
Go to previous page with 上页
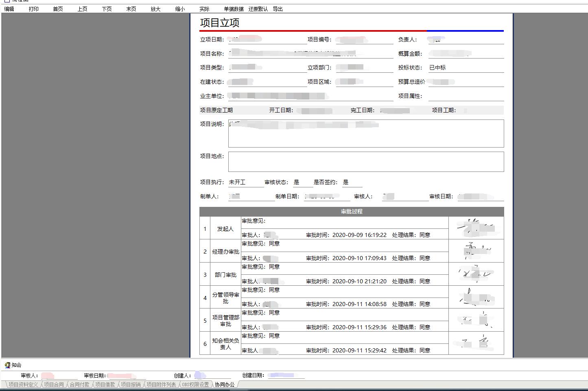click(x=83, y=9)
